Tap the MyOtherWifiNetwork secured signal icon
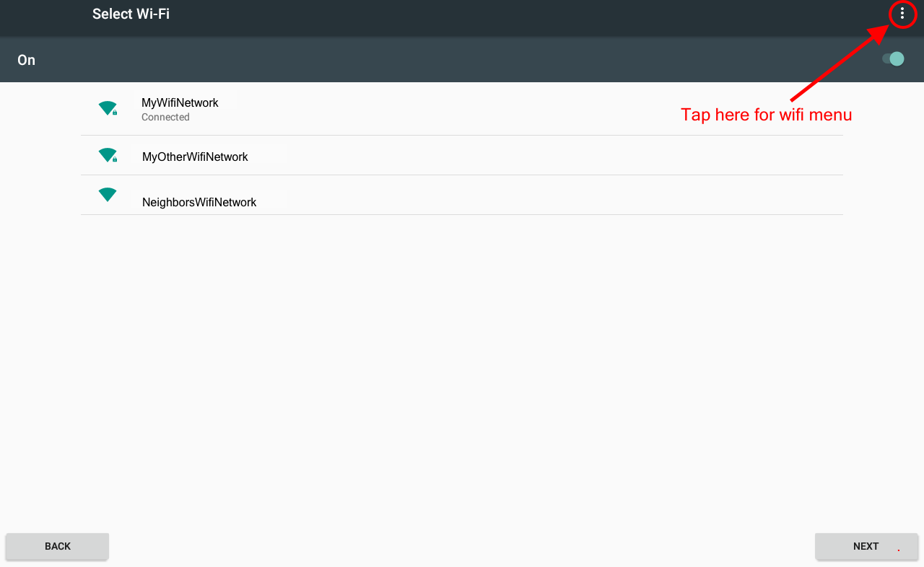Screen dimensions: 924x567 [108, 155]
